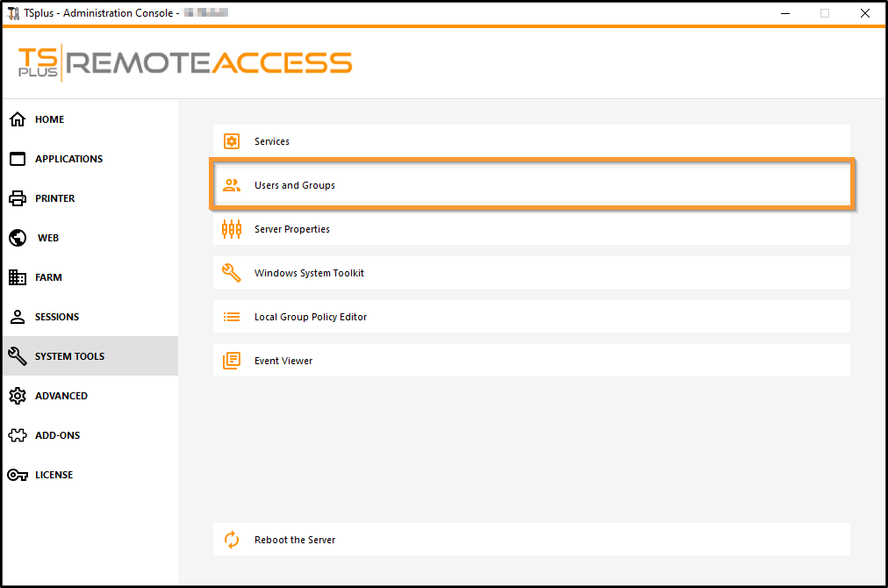Select the Services gear icon
Viewport: 888px width, 588px height.
232,140
